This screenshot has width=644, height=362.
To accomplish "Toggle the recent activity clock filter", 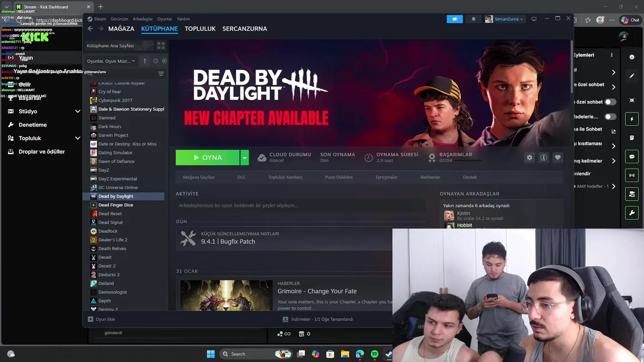I will 155,61.
